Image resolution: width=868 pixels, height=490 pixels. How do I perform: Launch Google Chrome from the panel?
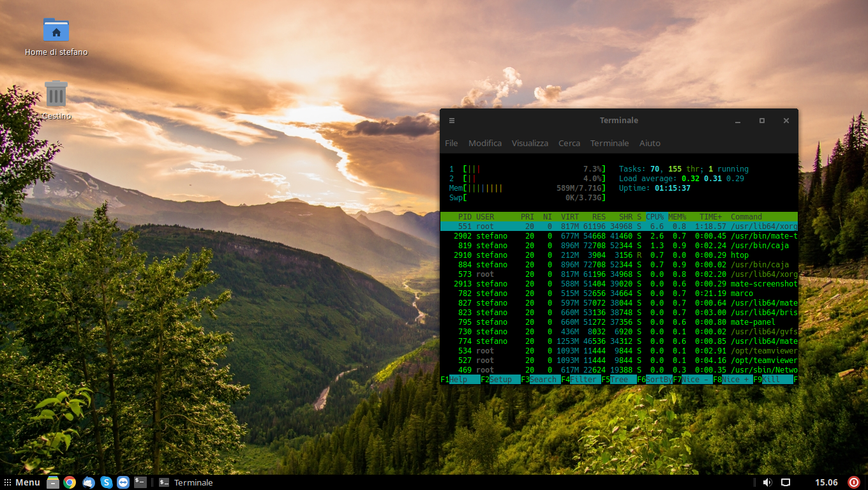click(70, 482)
